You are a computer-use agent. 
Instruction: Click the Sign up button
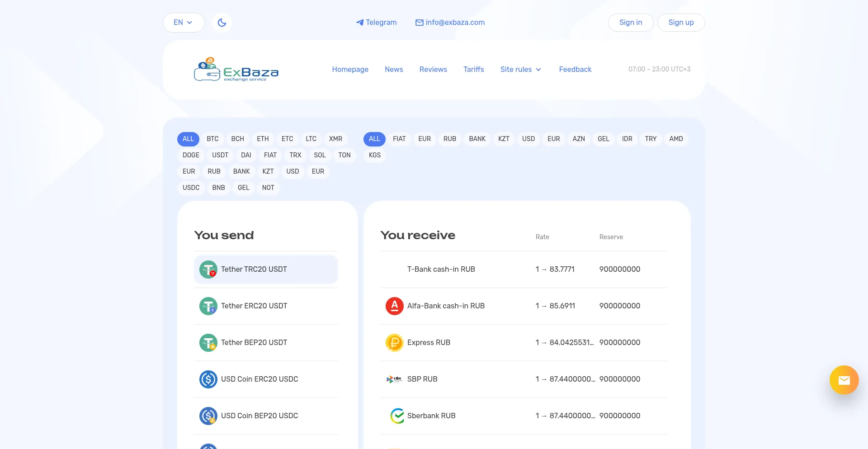pos(681,23)
